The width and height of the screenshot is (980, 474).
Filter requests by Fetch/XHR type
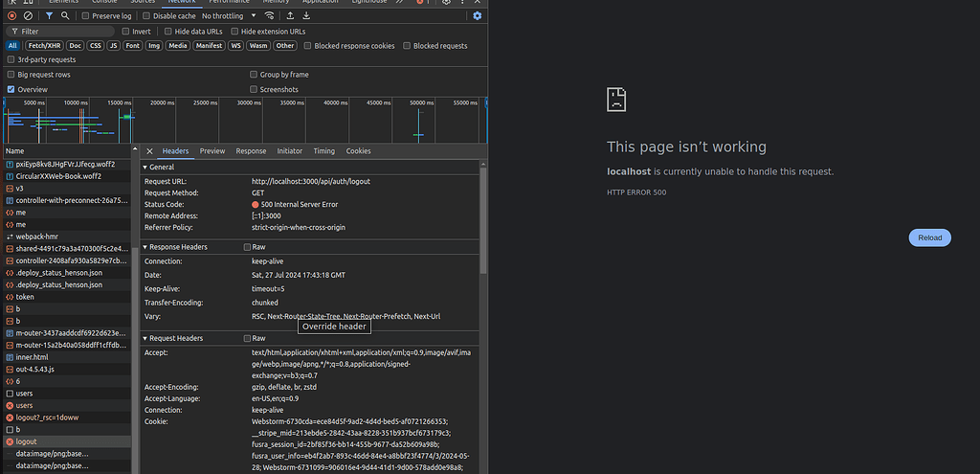(43, 45)
